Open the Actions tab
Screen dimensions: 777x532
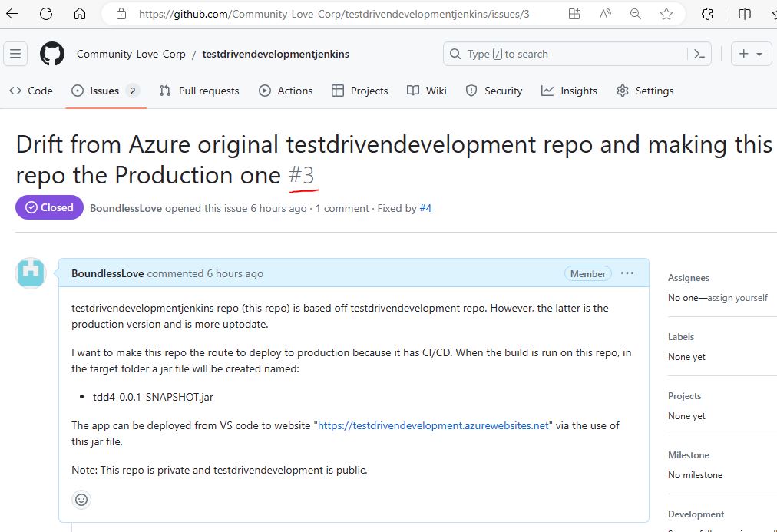coord(286,91)
